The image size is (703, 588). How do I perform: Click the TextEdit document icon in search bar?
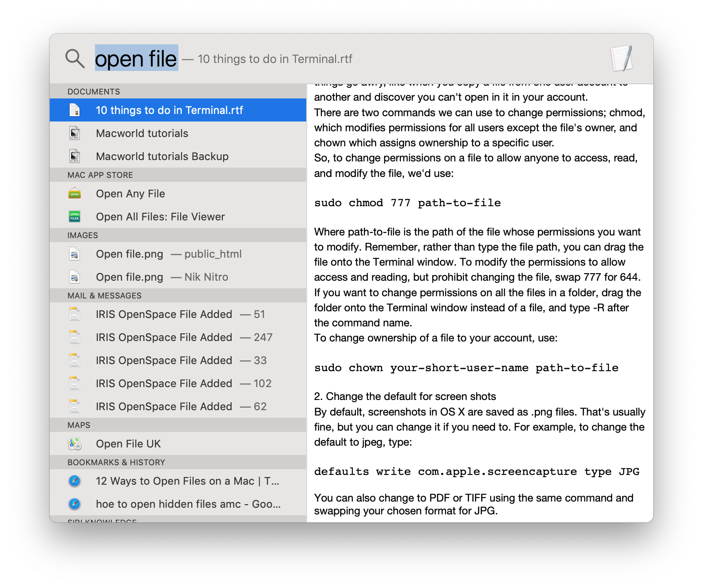[x=622, y=58]
